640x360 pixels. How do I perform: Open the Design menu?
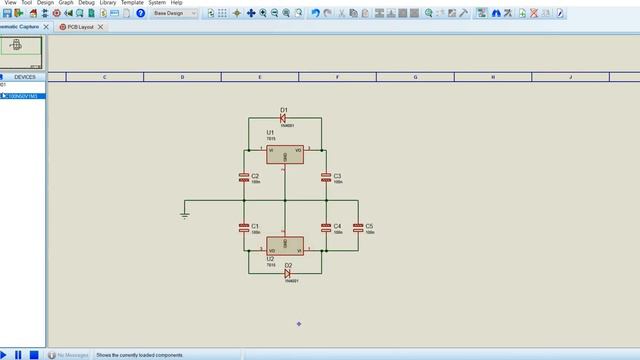45,2
